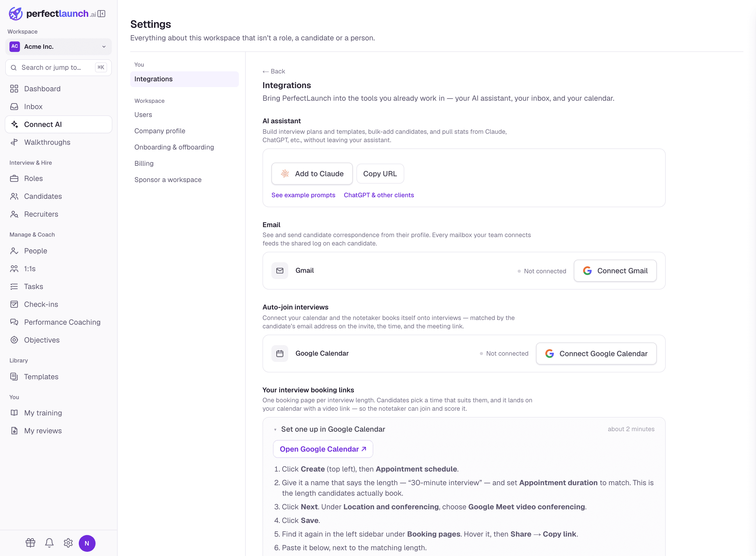Open Walkthroughs in sidebar

tap(59, 142)
